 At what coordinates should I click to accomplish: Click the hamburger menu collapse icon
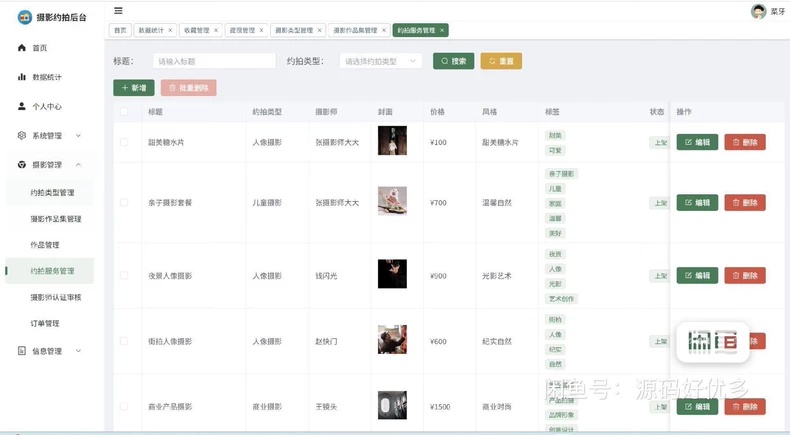click(x=118, y=11)
